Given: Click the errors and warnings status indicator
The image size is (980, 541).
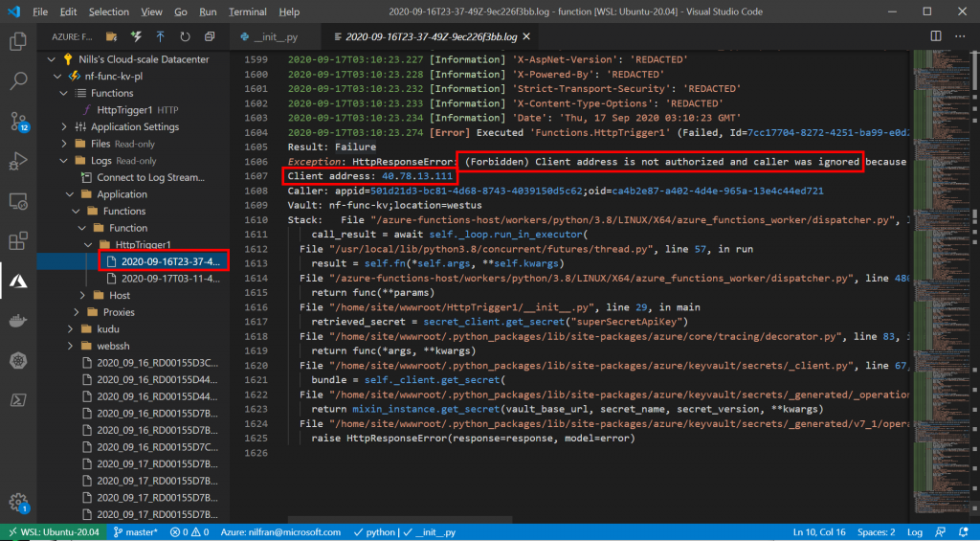Looking at the screenshot, I should [190, 532].
